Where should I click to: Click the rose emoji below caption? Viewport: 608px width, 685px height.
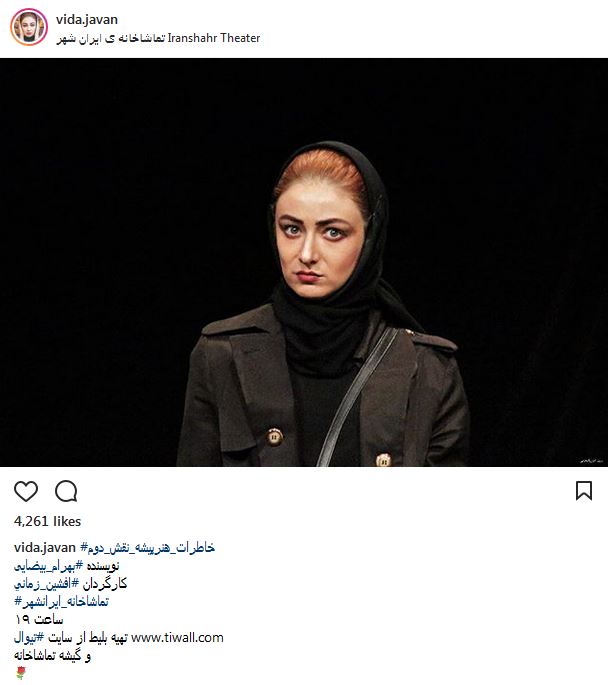tap(21, 673)
